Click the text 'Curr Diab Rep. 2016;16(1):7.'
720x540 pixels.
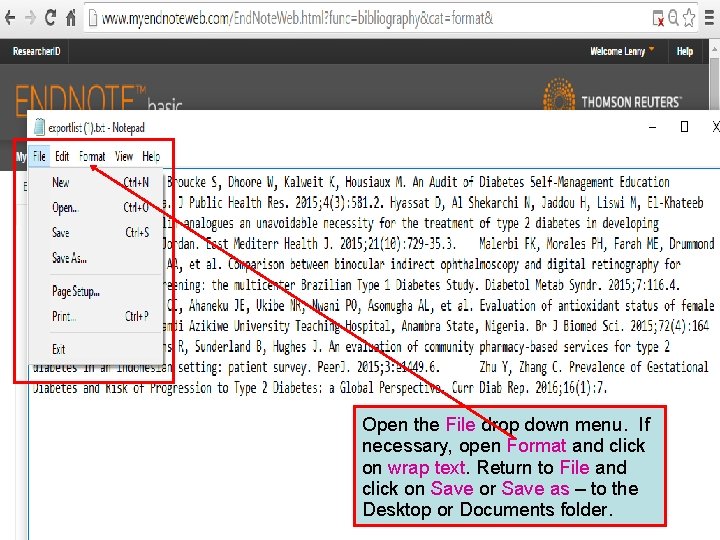529,388
